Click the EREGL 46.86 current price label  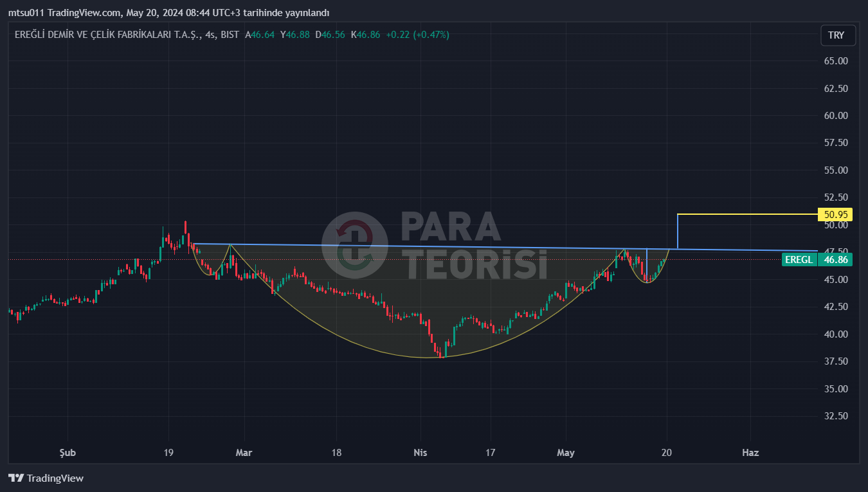coord(817,260)
